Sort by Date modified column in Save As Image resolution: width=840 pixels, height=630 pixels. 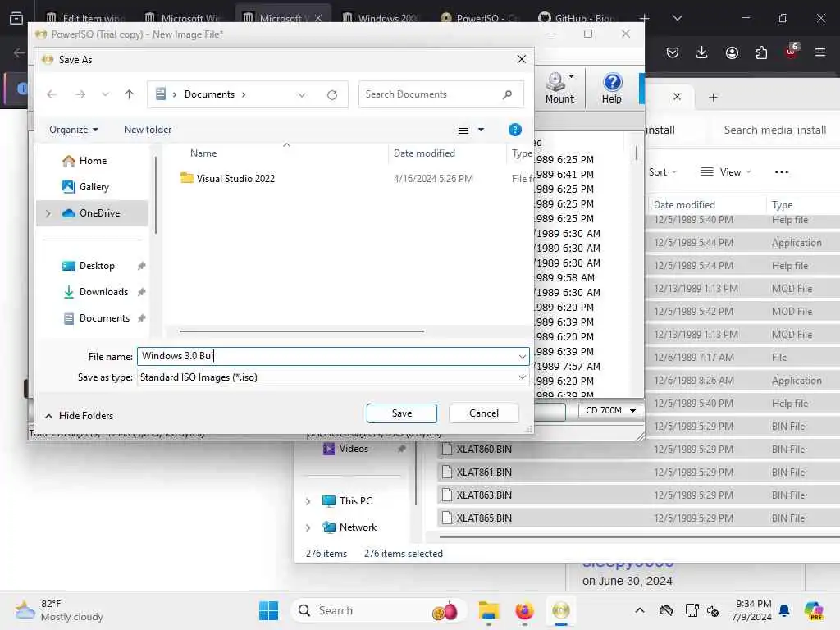[424, 153]
